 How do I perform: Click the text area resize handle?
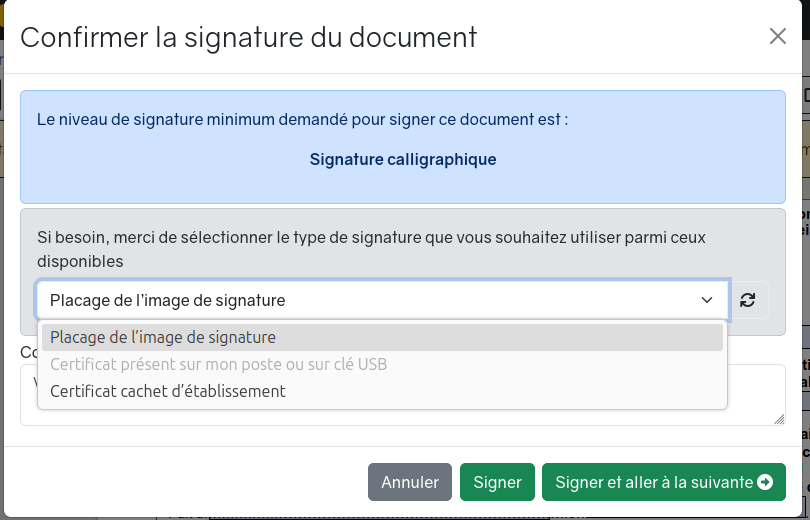[779, 419]
